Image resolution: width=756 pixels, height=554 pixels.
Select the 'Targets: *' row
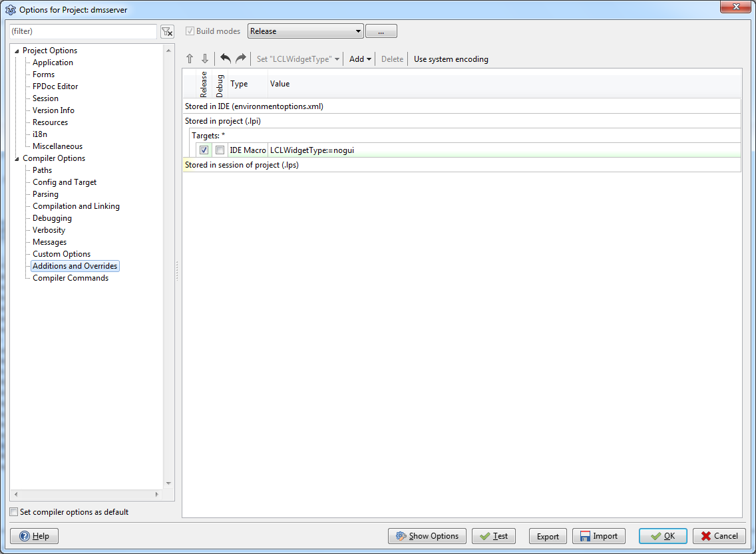coord(465,136)
